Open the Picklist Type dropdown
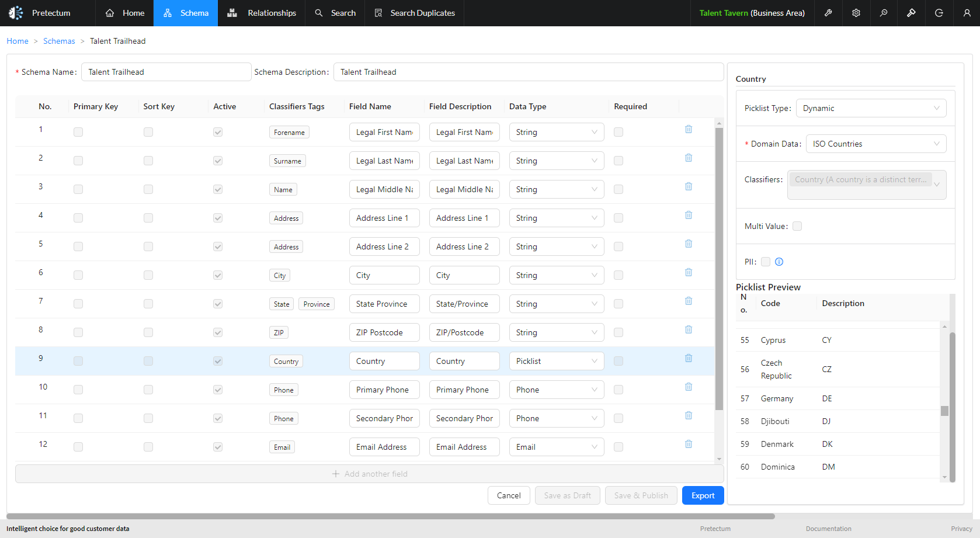The image size is (980, 538). pos(871,108)
